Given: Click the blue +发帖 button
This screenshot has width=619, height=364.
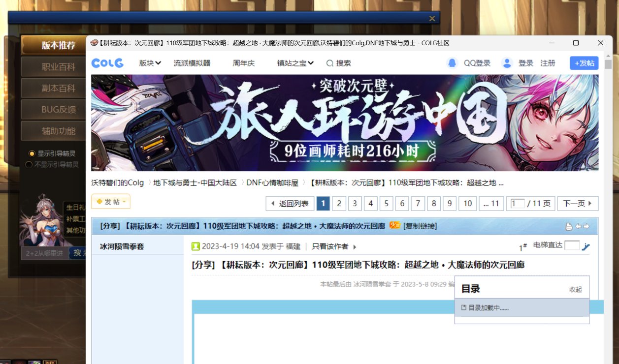Looking at the screenshot, I should point(584,63).
